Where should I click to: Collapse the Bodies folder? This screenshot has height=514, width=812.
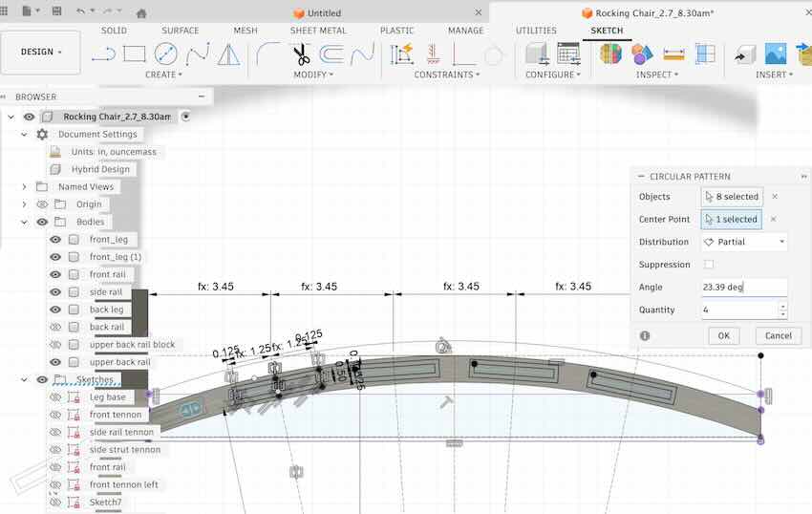(24, 222)
